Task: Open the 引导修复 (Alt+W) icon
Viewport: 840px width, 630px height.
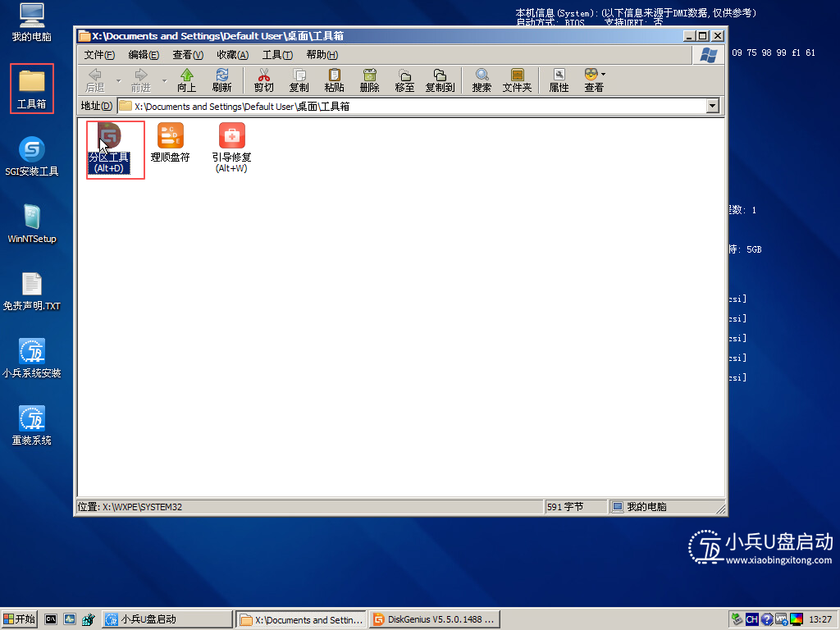Action: coord(231,137)
